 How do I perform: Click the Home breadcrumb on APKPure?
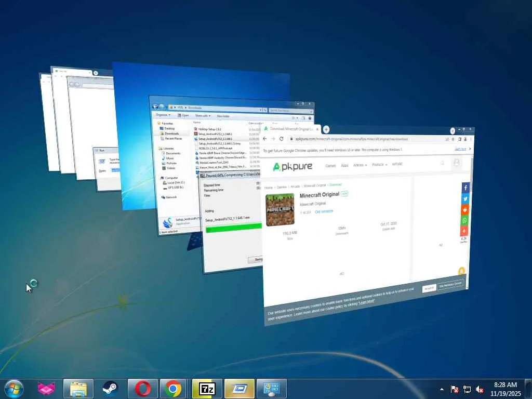click(269, 188)
